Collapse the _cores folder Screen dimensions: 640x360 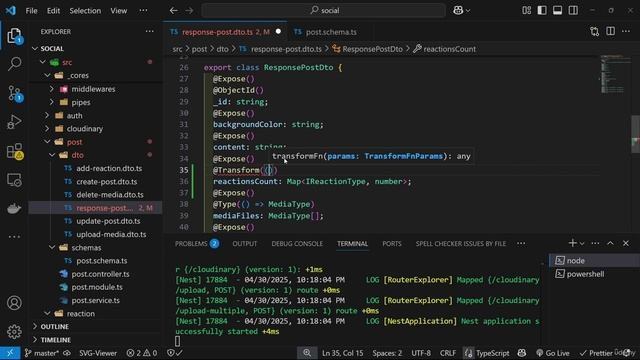[47, 76]
